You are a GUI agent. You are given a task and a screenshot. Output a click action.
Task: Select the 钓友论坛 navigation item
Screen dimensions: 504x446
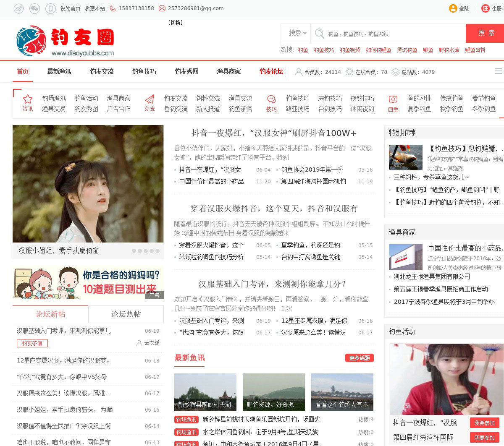click(x=271, y=72)
